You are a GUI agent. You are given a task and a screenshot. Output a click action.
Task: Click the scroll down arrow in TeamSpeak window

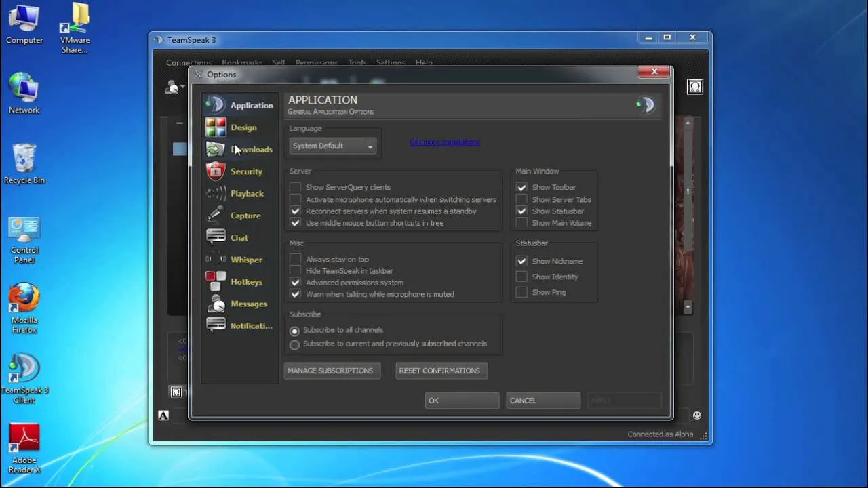688,307
